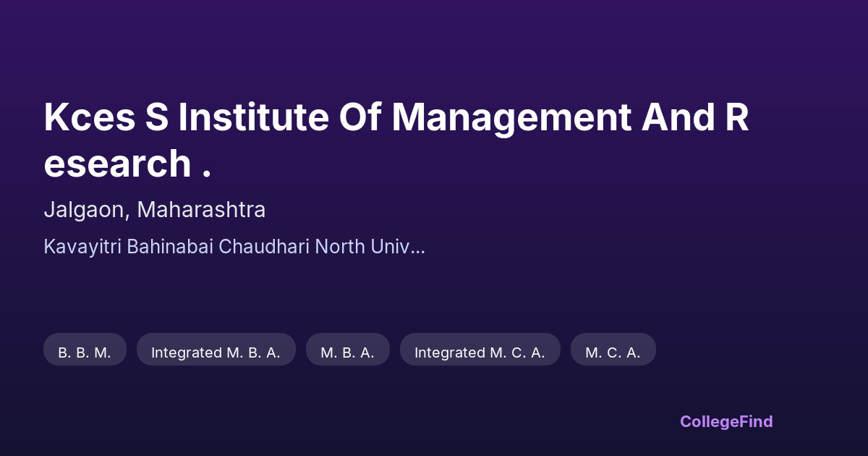Click the word Jalgaon in the location

tap(86, 210)
